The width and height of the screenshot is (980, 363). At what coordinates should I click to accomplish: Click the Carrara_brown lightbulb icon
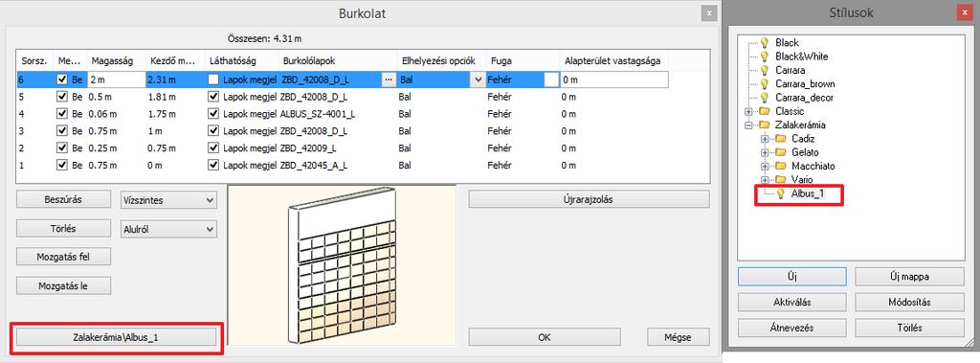[764, 84]
